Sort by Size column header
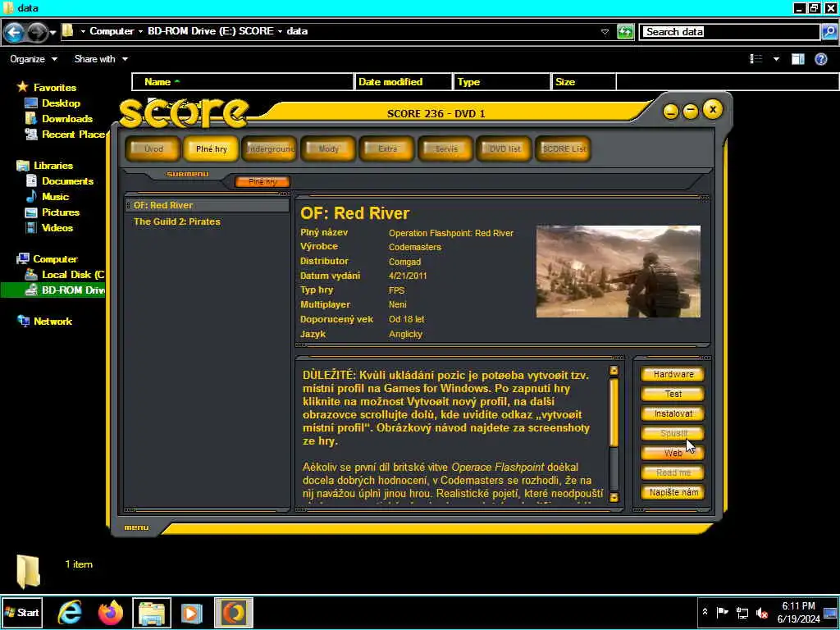 [584, 82]
